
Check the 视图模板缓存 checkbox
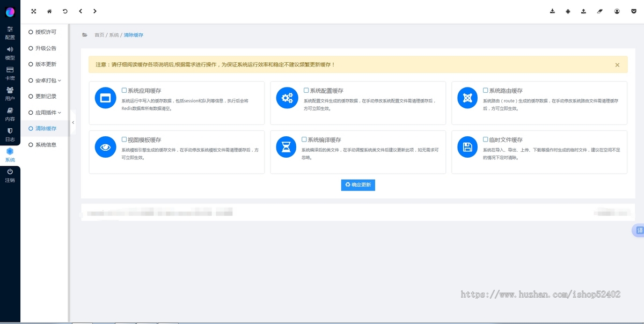[124, 139]
